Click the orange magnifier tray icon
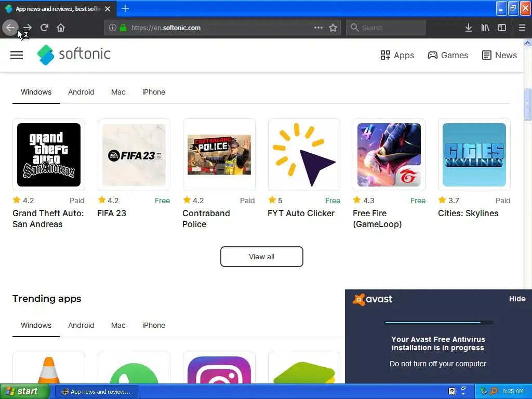The height and width of the screenshot is (399, 532). coord(494,391)
